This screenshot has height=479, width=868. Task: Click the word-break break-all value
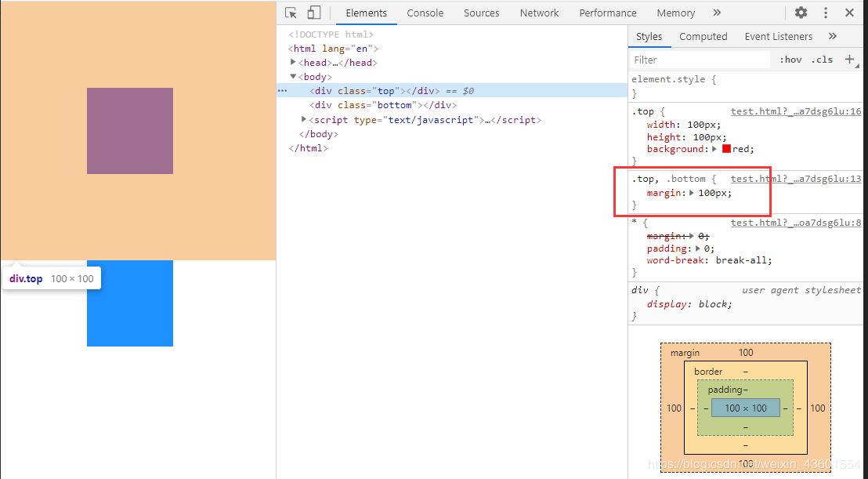[x=743, y=260]
